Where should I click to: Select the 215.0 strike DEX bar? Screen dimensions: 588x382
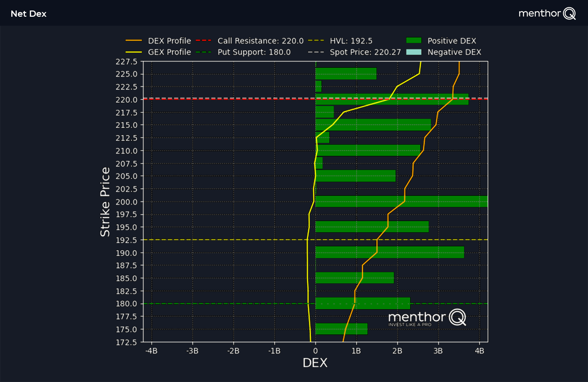pyautogui.click(x=373, y=125)
